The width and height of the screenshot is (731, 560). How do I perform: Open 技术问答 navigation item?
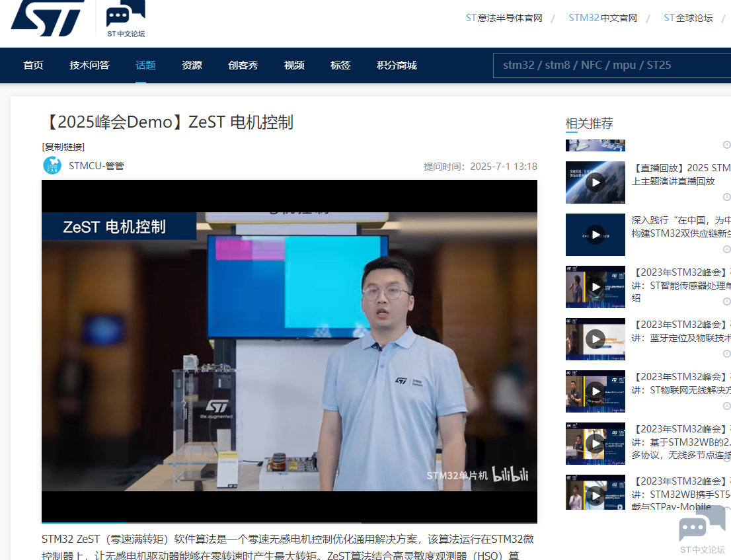click(x=89, y=65)
